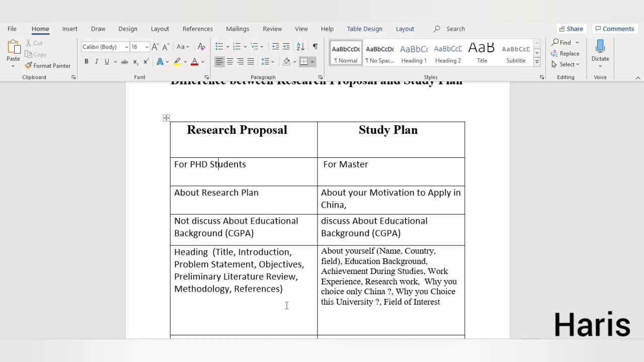
Task: Toggle Bold formatting
Action: [x=86, y=62]
